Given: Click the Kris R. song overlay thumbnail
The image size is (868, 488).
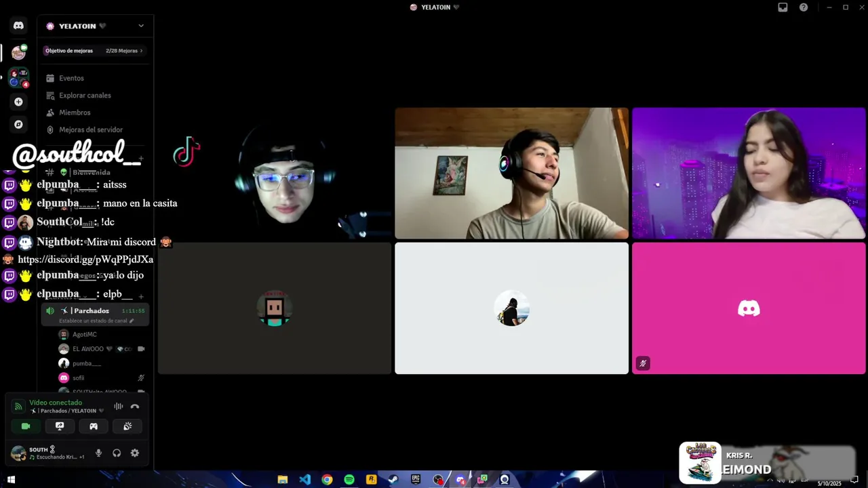Looking at the screenshot, I should [x=701, y=463].
